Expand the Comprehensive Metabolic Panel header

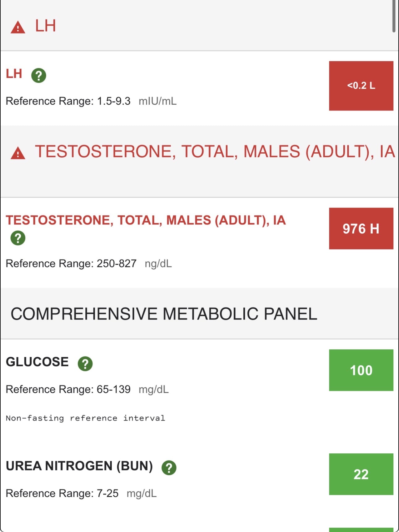pos(199,314)
